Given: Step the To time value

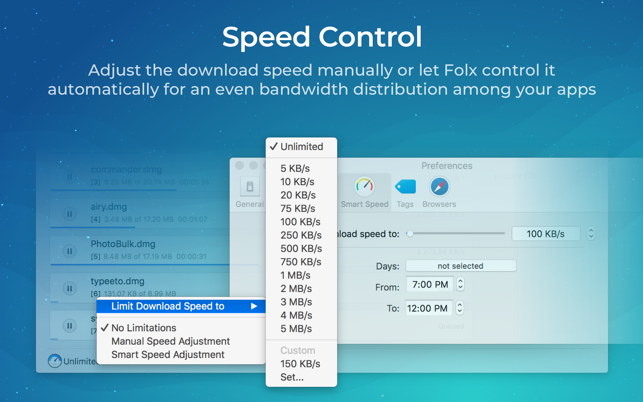Looking at the screenshot, I should [x=460, y=308].
